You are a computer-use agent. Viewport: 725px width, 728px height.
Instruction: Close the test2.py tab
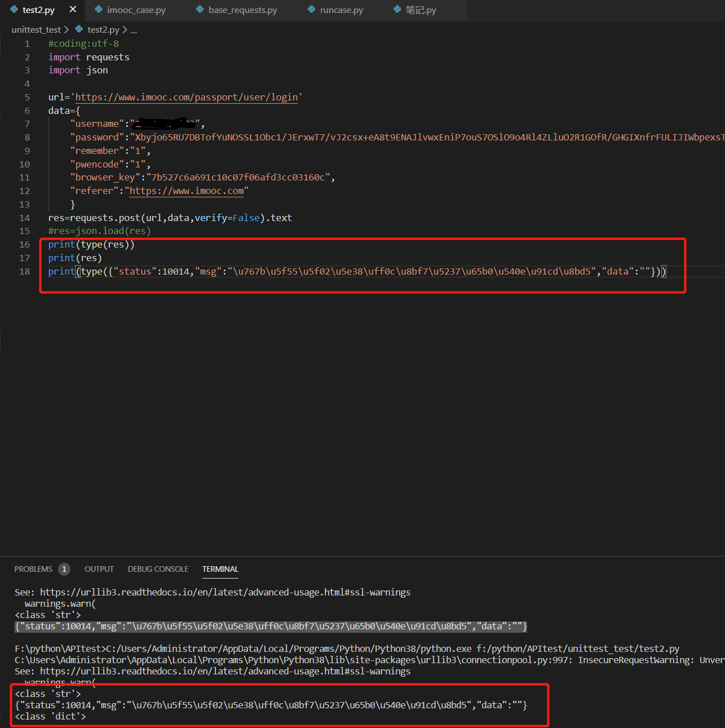[x=73, y=10]
